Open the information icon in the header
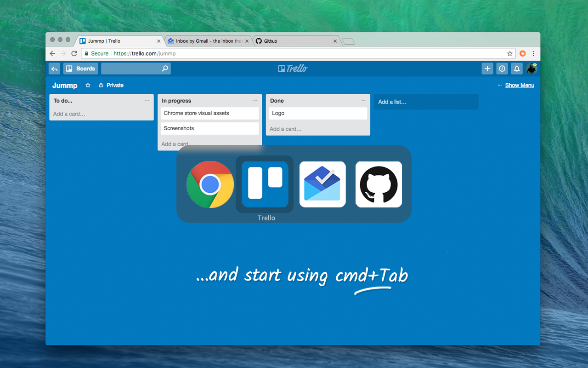 click(502, 69)
